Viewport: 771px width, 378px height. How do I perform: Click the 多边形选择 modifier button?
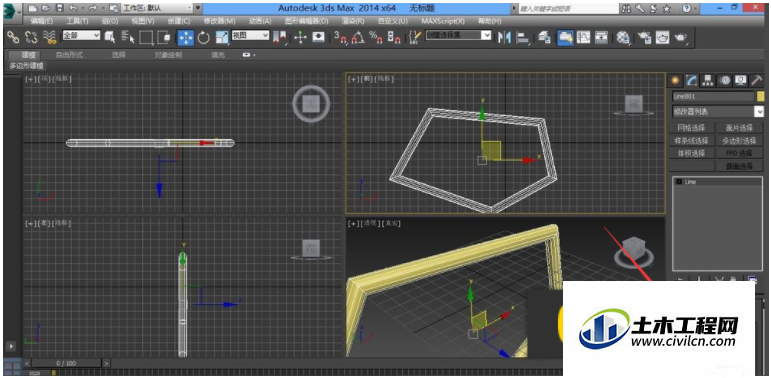coord(740,141)
